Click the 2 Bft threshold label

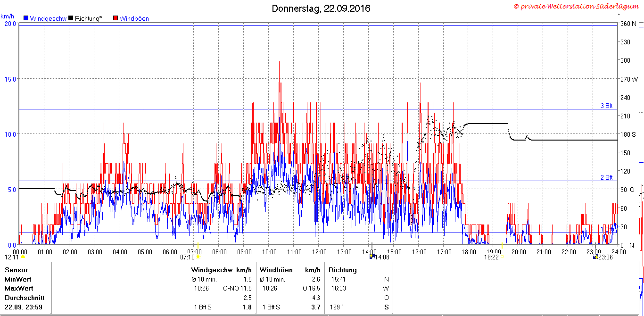pos(607,177)
